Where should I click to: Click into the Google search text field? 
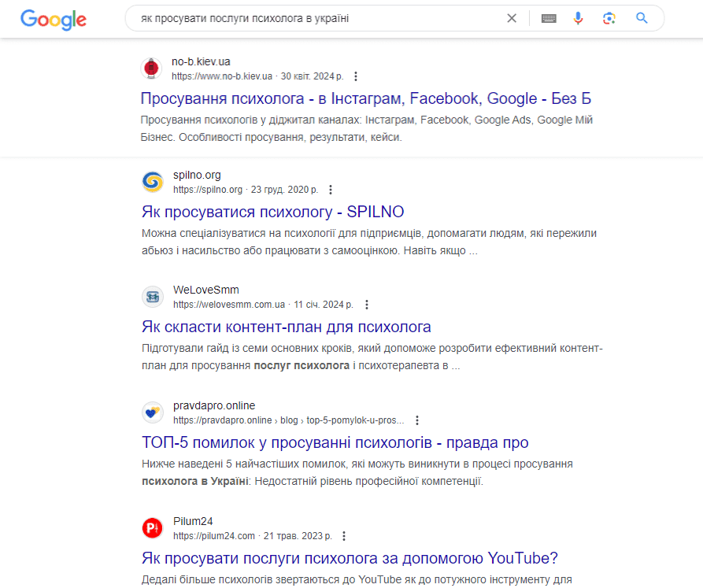(318, 18)
